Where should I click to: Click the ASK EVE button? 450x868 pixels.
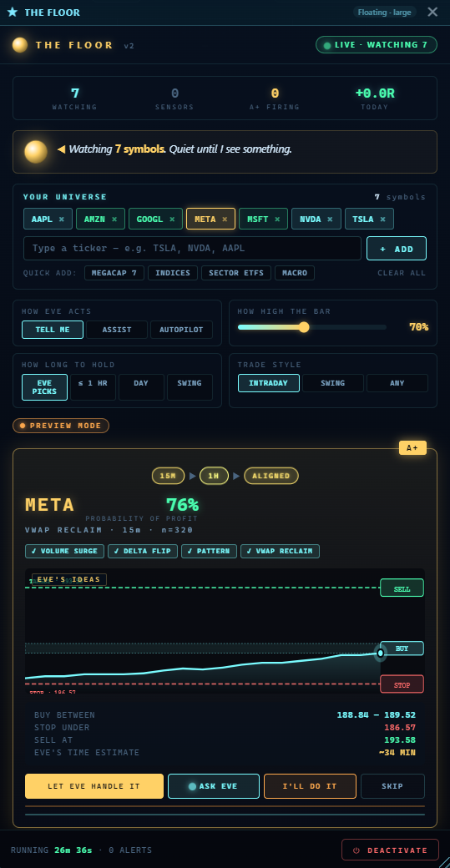pyautogui.click(x=214, y=786)
